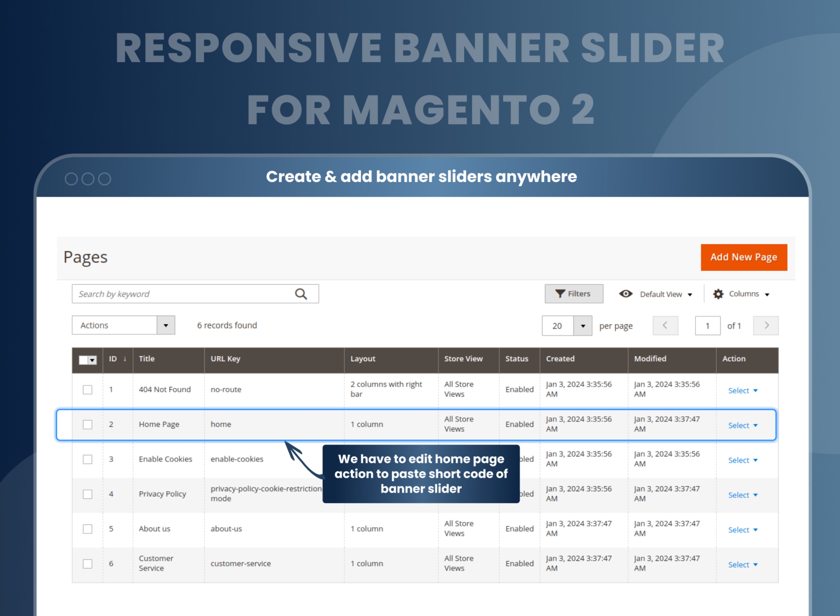Tick checkbox for Home Page row
The width and height of the screenshot is (840, 616).
point(88,425)
